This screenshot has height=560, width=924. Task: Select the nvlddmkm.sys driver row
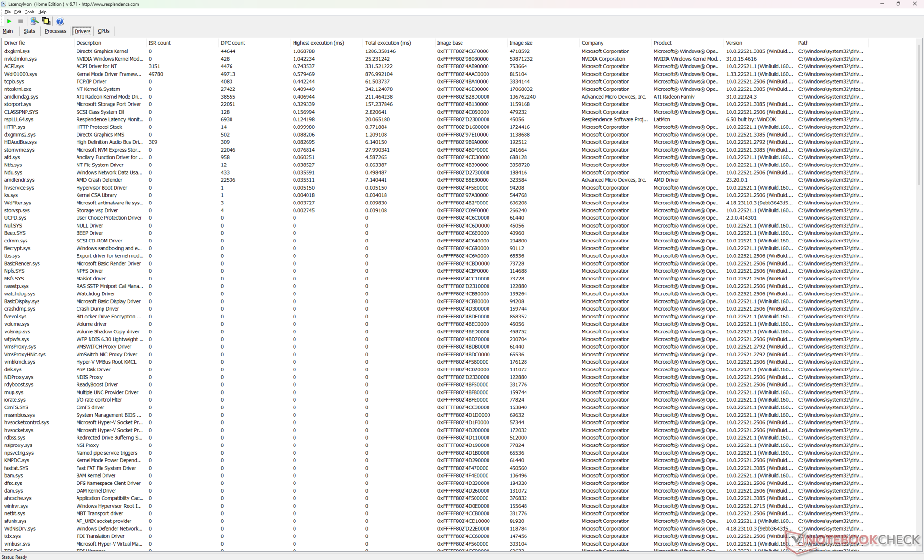[20, 59]
